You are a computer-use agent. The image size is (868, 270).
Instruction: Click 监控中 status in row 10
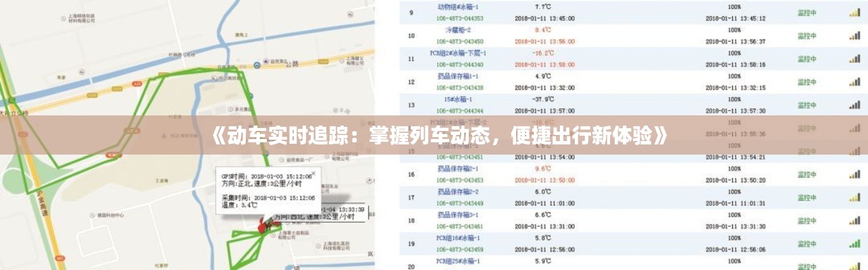pos(807,35)
